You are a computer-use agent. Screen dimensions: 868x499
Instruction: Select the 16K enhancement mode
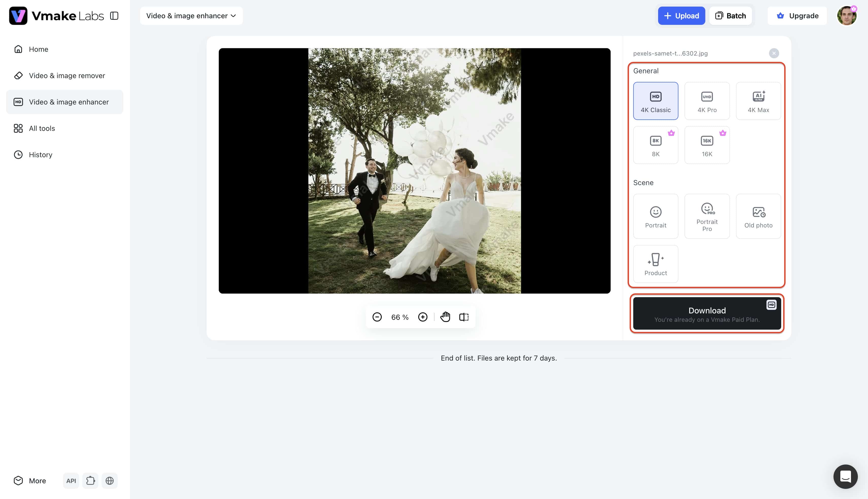tap(707, 145)
